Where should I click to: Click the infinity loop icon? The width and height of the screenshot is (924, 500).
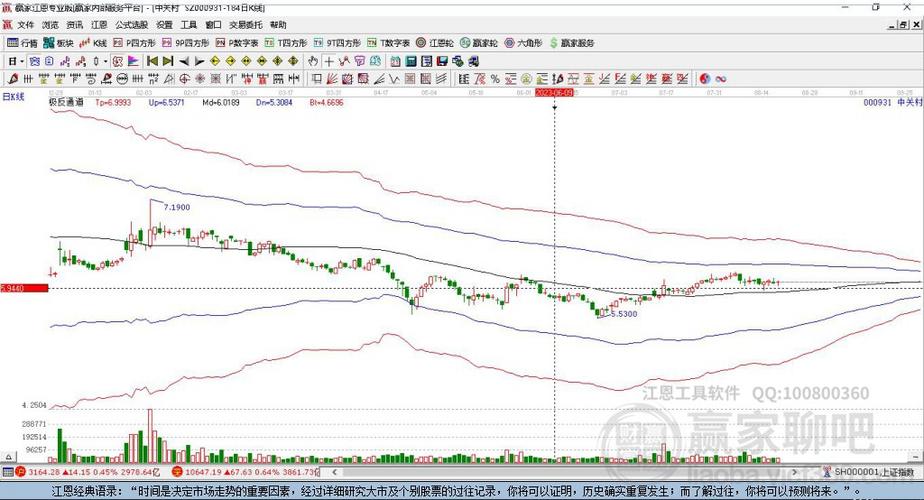pos(721,79)
